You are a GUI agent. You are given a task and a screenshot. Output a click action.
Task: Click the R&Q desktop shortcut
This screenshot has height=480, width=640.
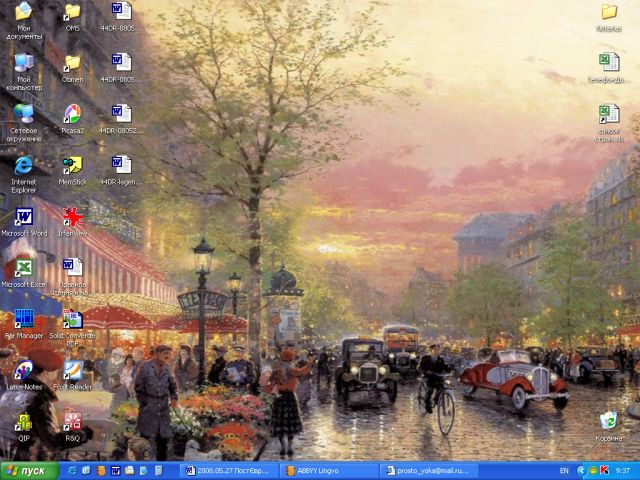tap(73, 427)
